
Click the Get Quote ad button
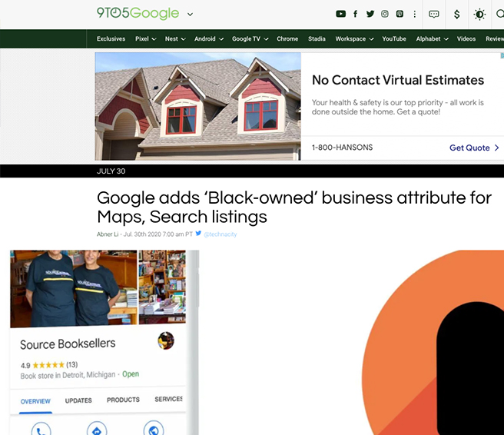(x=474, y=148)
